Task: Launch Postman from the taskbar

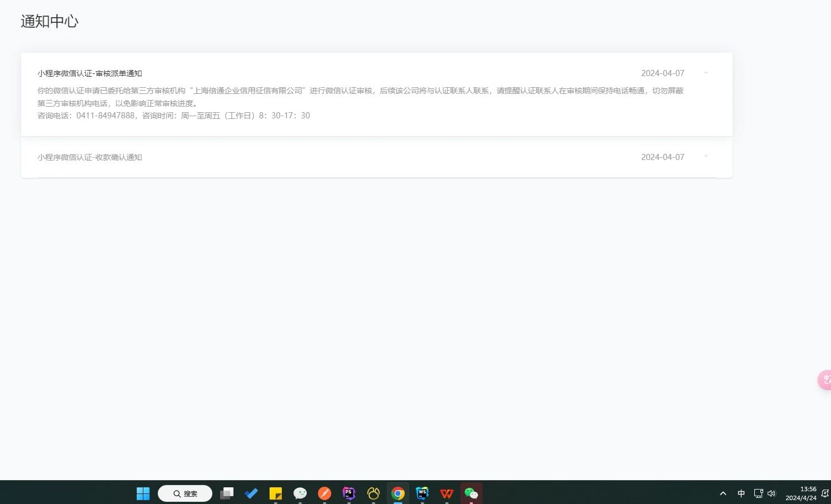Action: 325,493
